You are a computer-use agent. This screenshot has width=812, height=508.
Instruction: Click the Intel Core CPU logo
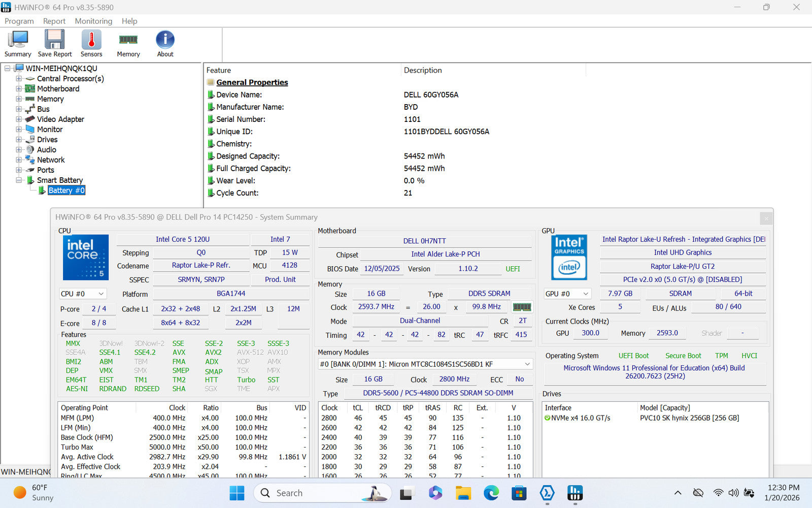click(85, 257)
